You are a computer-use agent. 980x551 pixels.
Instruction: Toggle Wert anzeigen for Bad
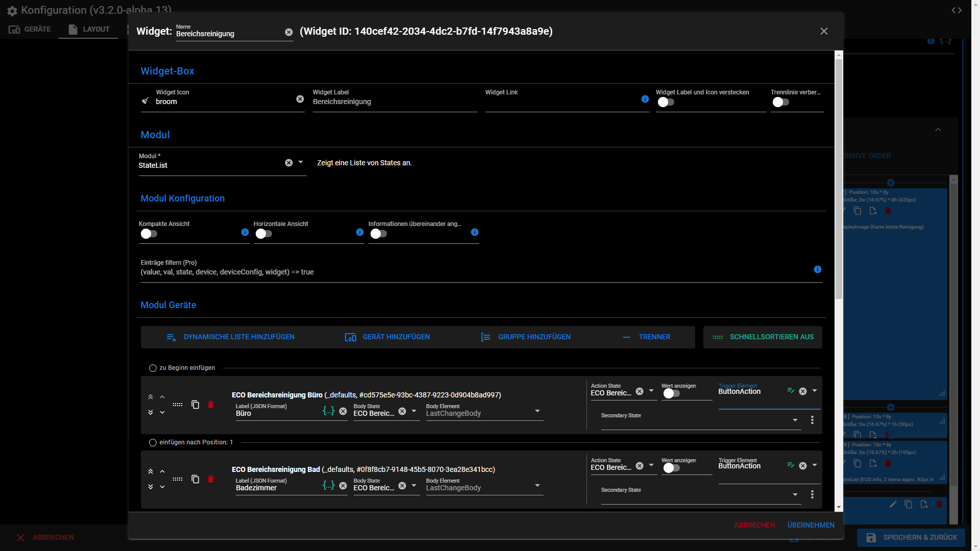671,468
